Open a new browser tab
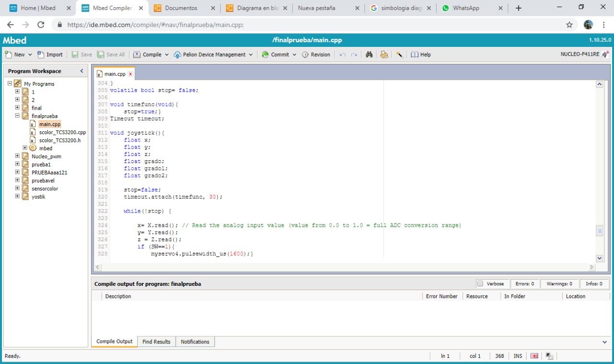The image size is (614, 364). [518, 8]
